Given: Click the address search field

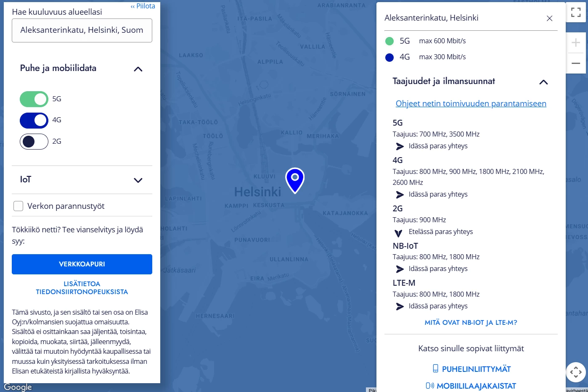Looking at the screenshot, I should 82,30.
